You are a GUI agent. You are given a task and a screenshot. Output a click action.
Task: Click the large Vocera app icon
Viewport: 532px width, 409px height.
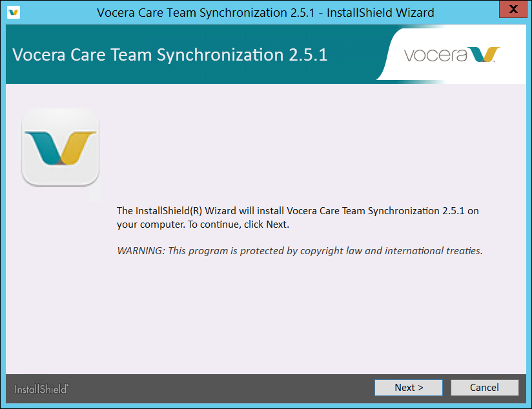[x=61, y=148]
